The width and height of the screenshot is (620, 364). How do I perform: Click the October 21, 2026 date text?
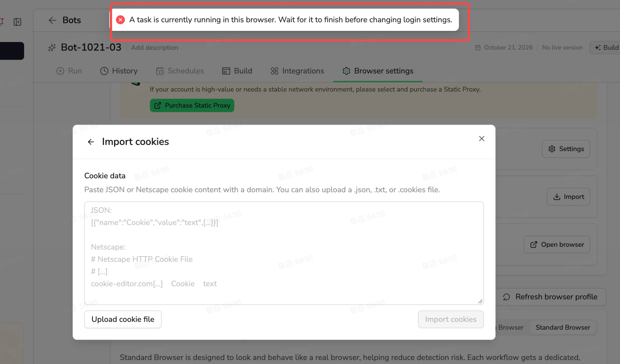click(508, 48)
